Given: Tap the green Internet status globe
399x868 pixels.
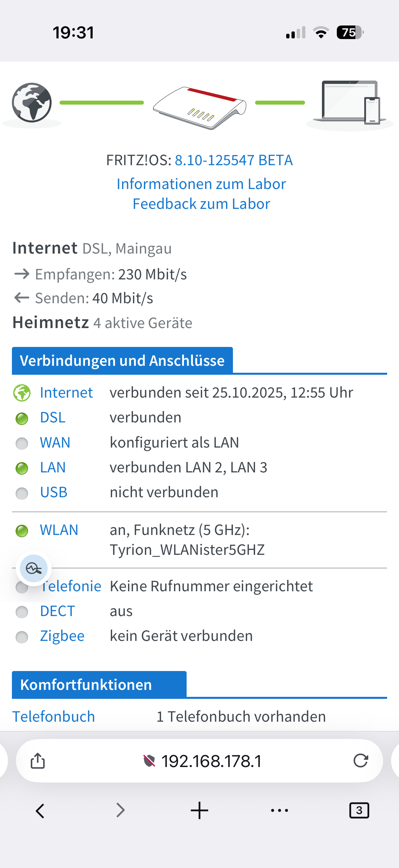Looking at the screenshot, I should 22,393.
